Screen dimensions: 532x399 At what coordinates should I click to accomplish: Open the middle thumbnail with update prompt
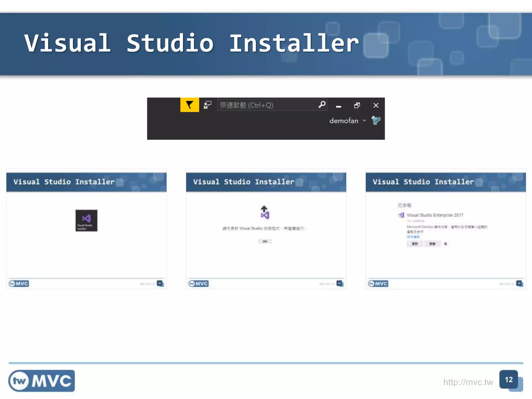[x=266, y=229]
